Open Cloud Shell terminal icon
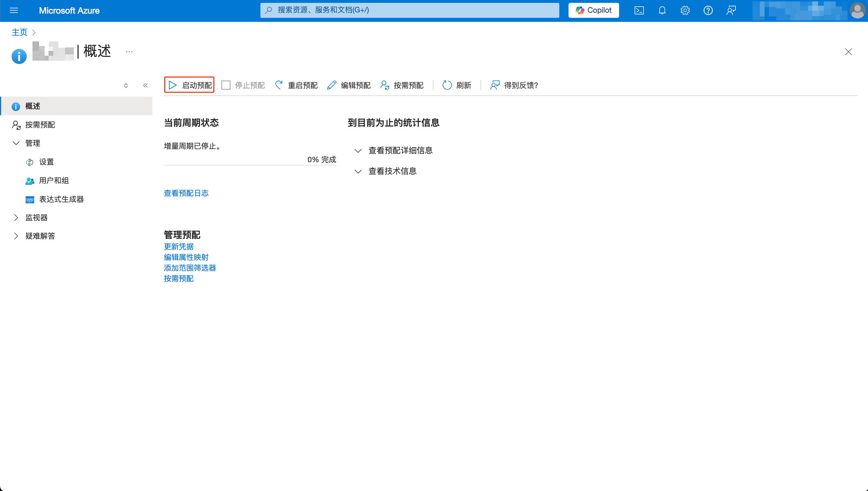Viewport: 868px width, 491px height. [639, 10]
